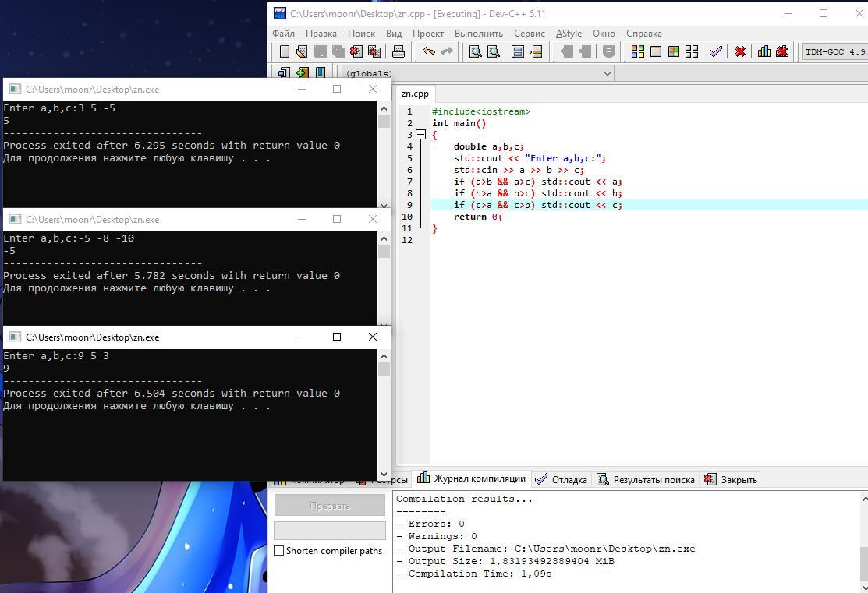Click the Прервать button
868x593 pixels.
330,506
